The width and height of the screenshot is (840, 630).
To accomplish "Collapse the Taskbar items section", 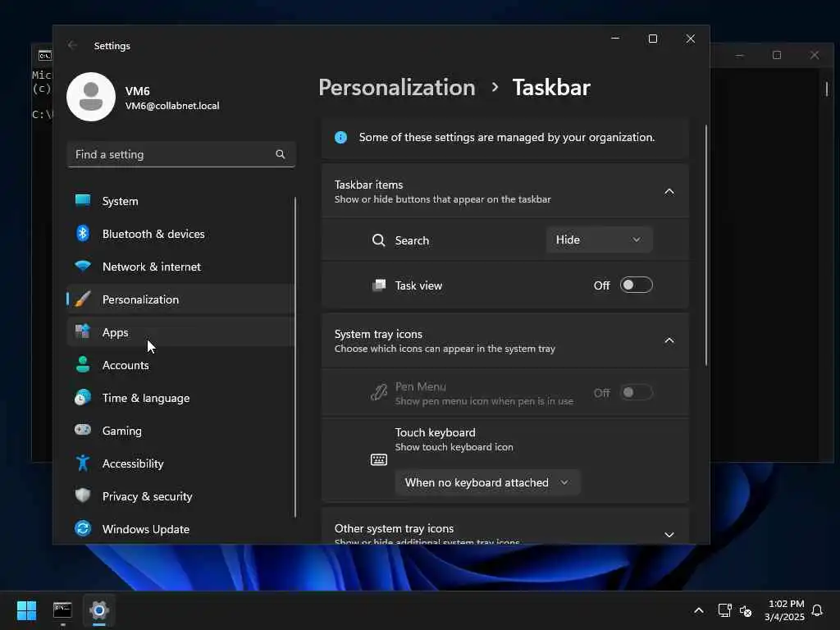I will point(669,191).
